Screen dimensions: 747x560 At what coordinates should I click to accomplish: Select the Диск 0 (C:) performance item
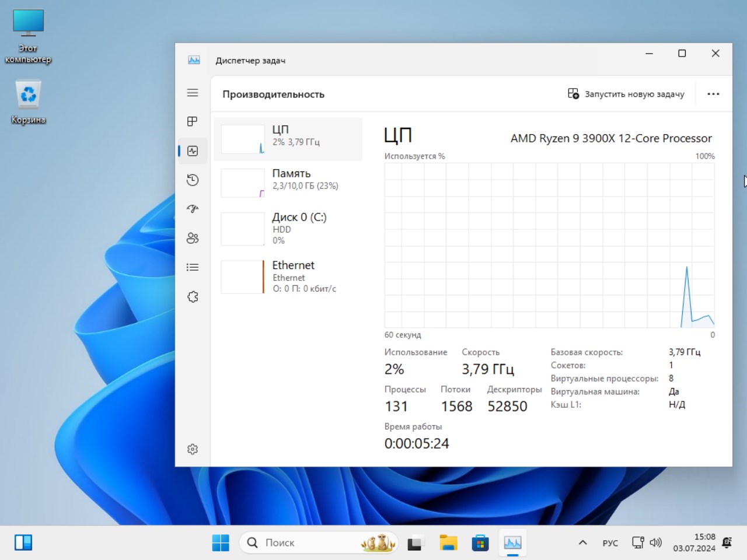tap(288, 228)
